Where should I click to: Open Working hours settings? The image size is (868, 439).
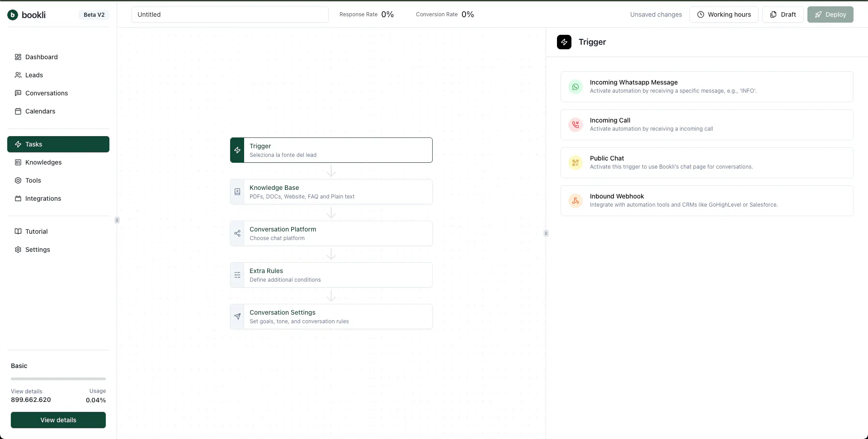coord(724,14)
